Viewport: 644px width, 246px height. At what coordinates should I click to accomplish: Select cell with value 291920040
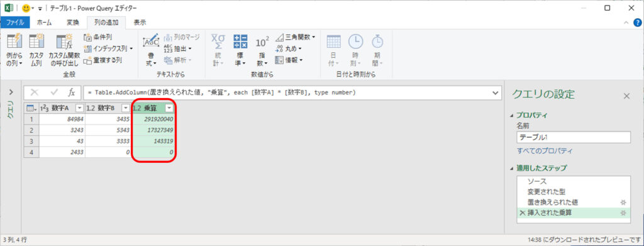click(153, 119)
